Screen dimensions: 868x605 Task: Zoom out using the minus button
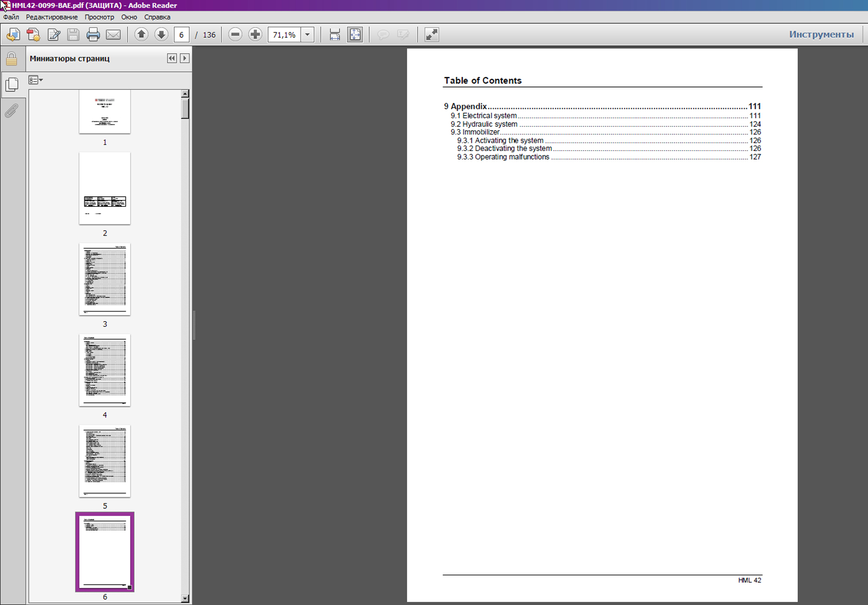coord(235,34)
